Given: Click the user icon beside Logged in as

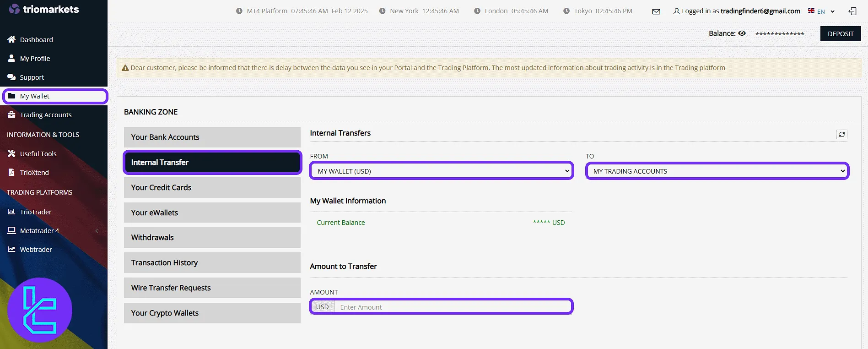Looking at the screenshot, I should point(676,11).
